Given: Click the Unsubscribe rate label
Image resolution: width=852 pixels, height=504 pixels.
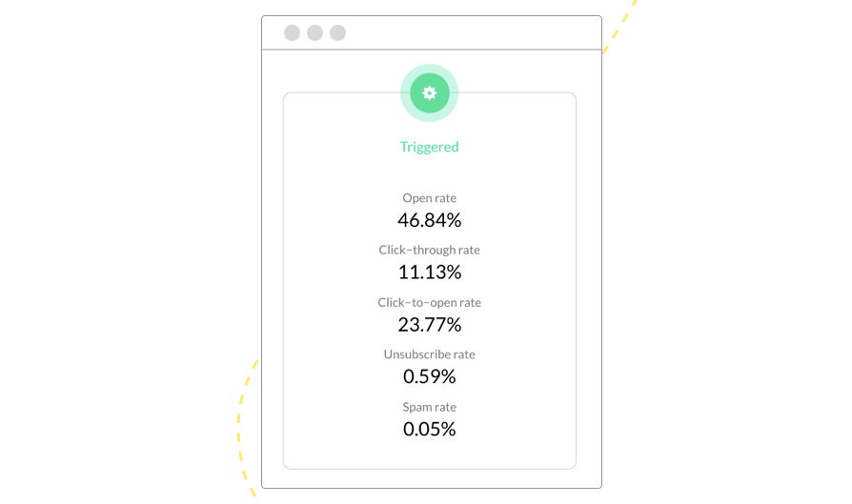Looking at the screenshot, I should [x=429, y=354].
